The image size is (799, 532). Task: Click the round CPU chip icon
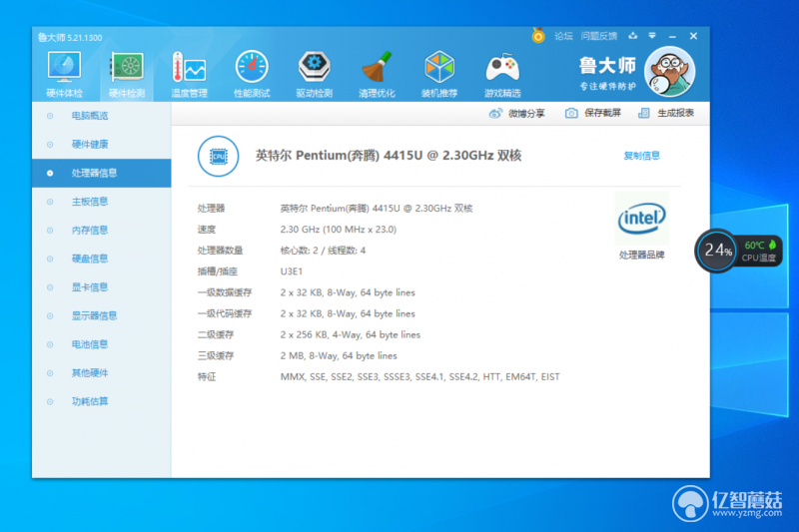tap(218, 157)
